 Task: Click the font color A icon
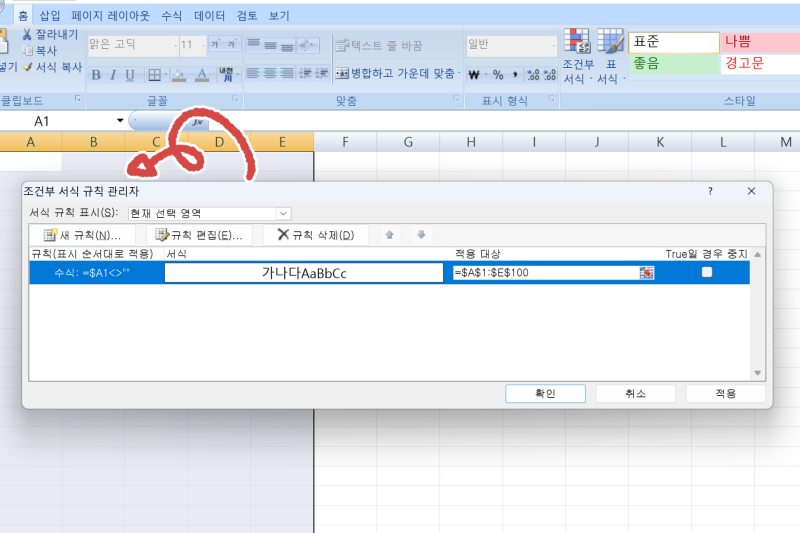coord(202,75)
